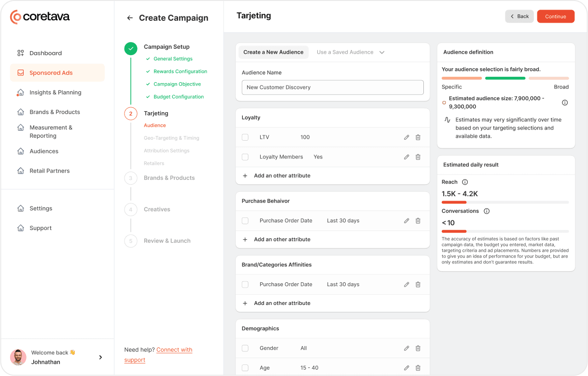Add an other attribute under Purchase Behavior
Viewport: 588px width, 376px height.
[x=282, y=240]
